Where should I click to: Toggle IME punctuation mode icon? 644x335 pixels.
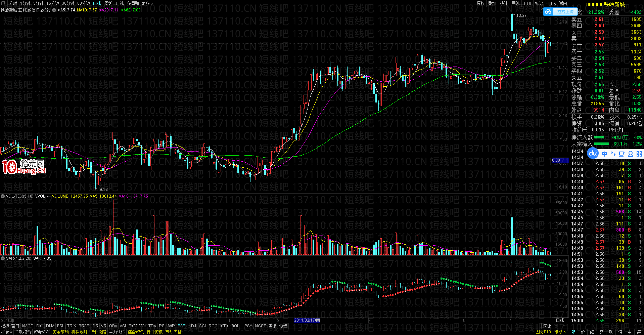(613, 154)
